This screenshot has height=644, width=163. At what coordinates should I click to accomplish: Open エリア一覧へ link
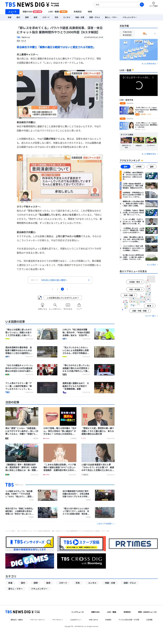pyautogui.click(x=151, y=316)
